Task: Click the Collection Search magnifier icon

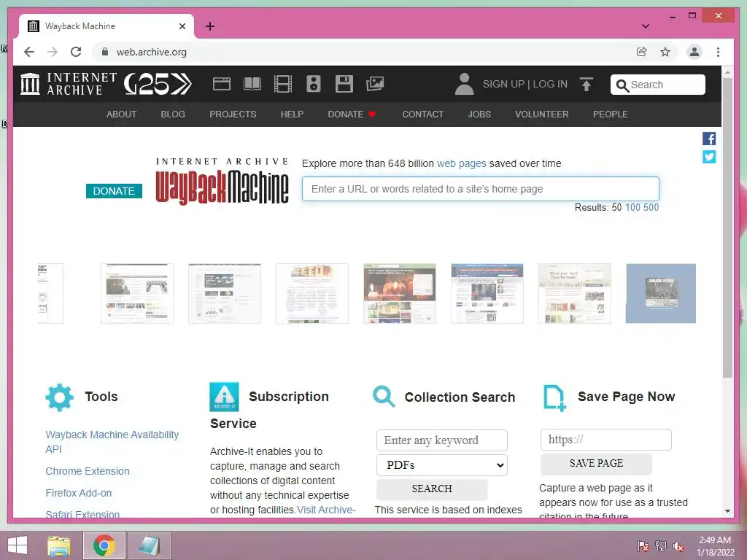Action: [x=384, y=396]
